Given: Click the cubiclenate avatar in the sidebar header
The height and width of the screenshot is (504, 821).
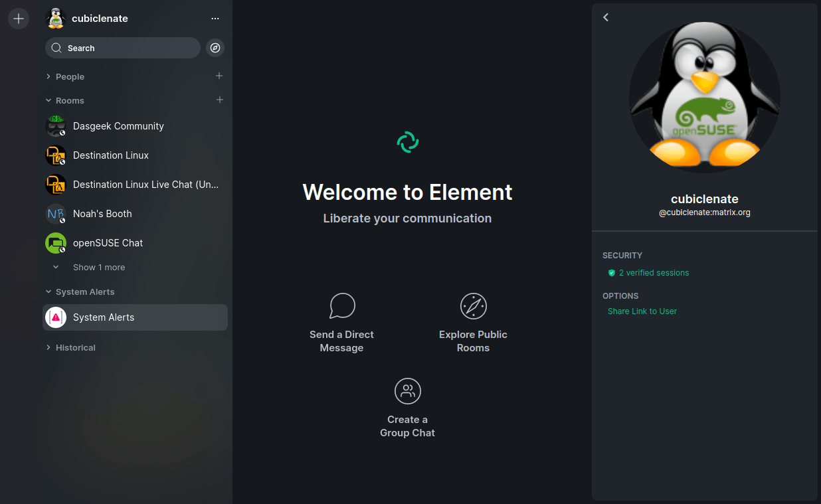Looking at the screenshot, I should [56, 19].
